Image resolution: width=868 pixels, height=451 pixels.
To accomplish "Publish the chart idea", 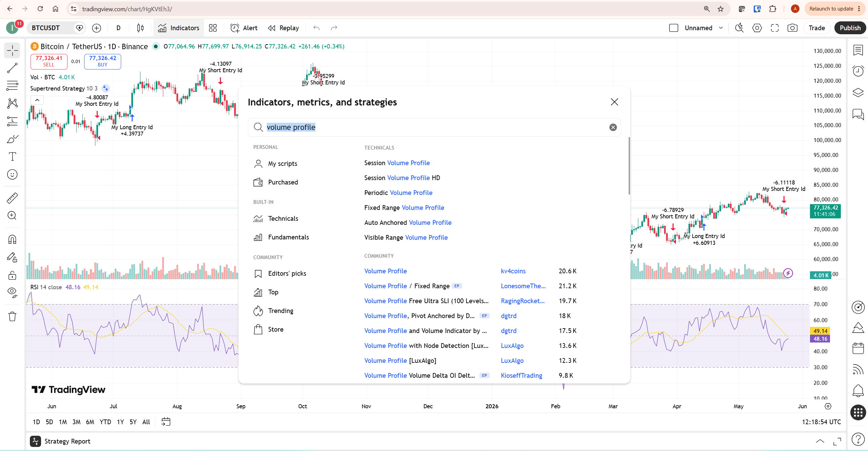I will coord(850,28).
